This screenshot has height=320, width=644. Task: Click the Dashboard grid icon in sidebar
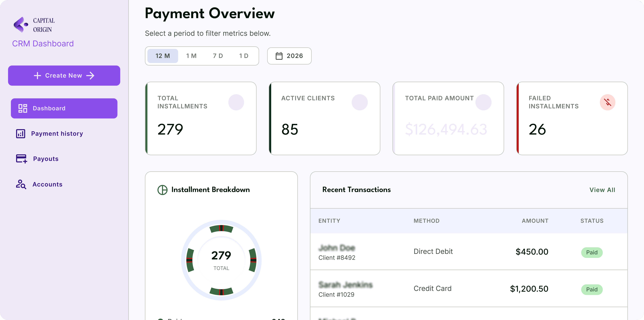point(23,108)
